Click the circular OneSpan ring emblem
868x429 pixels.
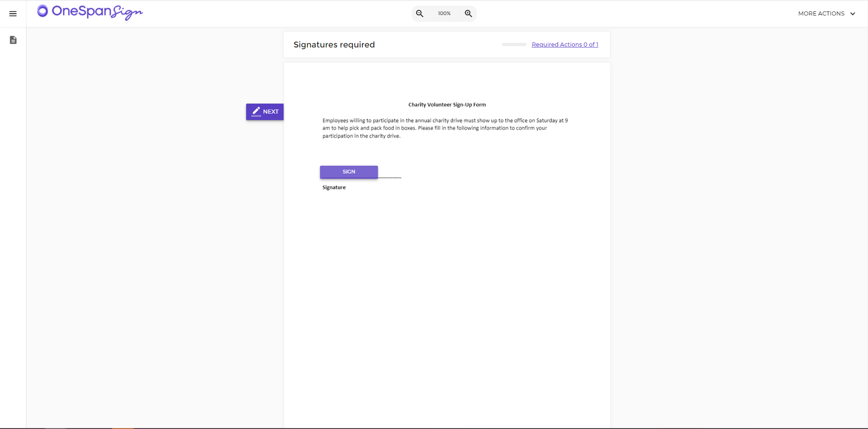[43, 11]
